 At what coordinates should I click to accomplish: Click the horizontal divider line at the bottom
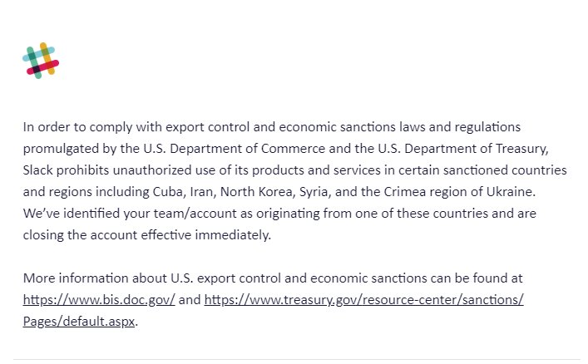tap(296, 359)
